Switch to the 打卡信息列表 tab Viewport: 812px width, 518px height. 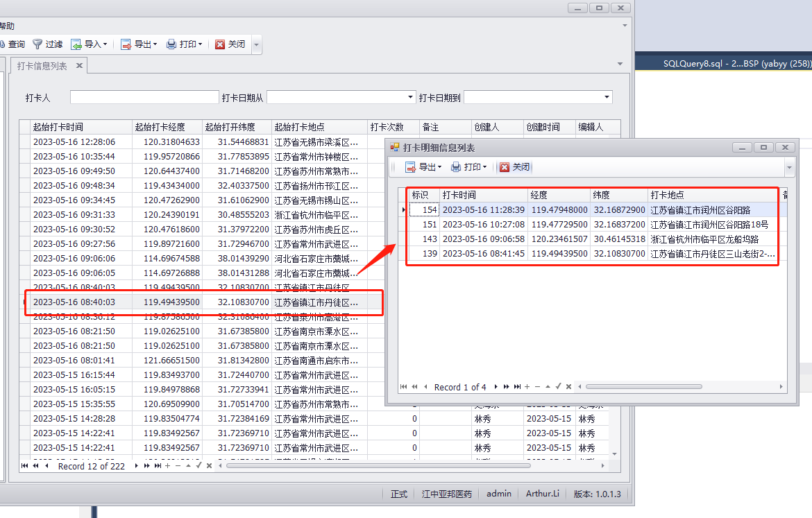(x=42, y=66)
